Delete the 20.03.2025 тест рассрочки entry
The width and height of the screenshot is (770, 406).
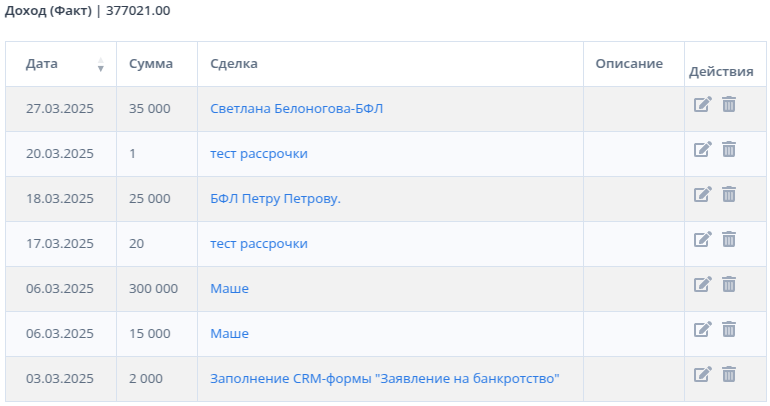coord(729,149)
